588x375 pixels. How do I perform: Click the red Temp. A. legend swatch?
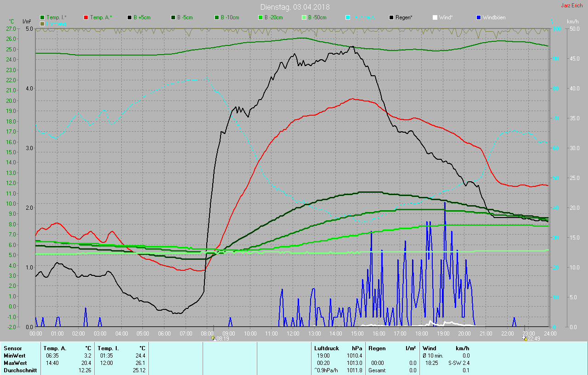(x=86, y=17)
